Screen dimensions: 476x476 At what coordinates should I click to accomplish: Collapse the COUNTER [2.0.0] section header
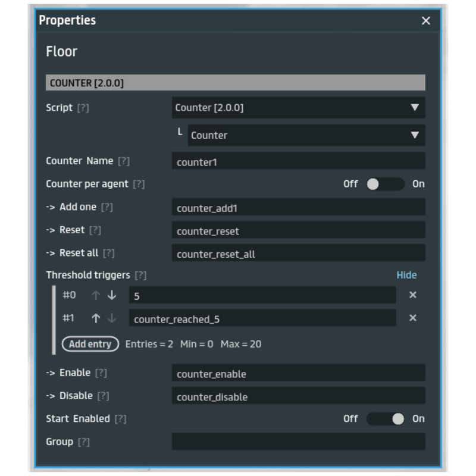[235, 83]
